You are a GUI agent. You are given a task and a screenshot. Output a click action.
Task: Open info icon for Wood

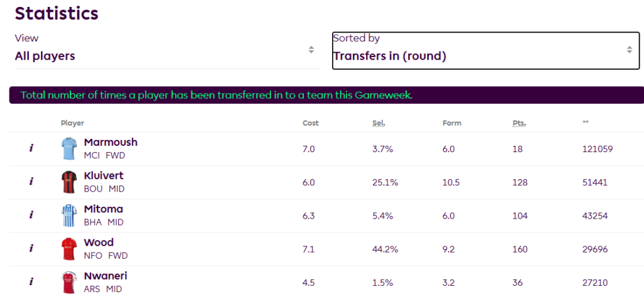point(31,249)
